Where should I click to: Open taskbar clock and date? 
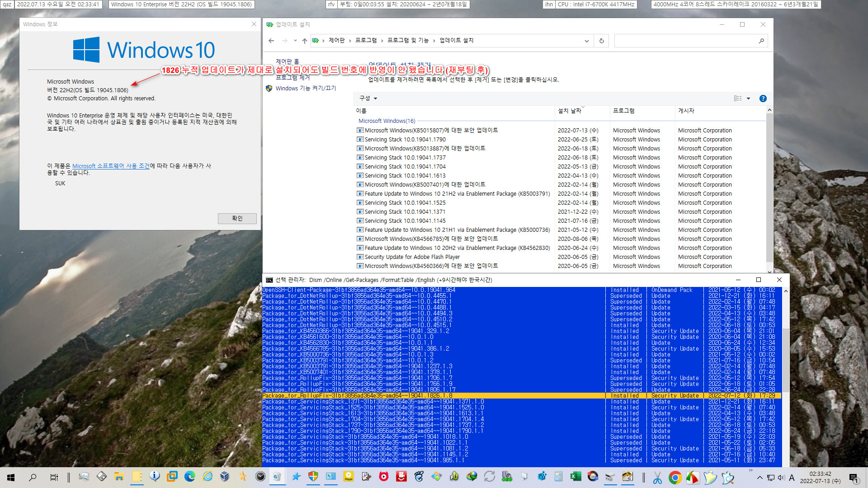pos(820,478)
